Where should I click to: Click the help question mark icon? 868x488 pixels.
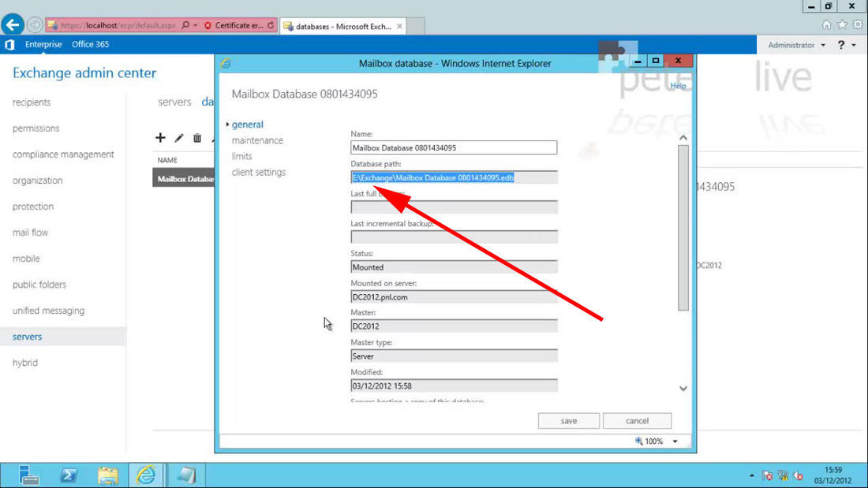point(841,45)
